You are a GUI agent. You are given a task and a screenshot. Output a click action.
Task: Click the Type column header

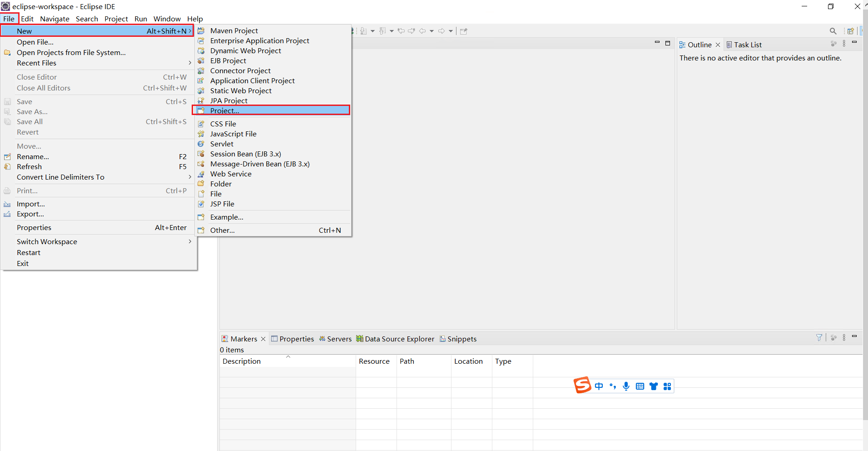pyautogui.click(x=512, y=361)
